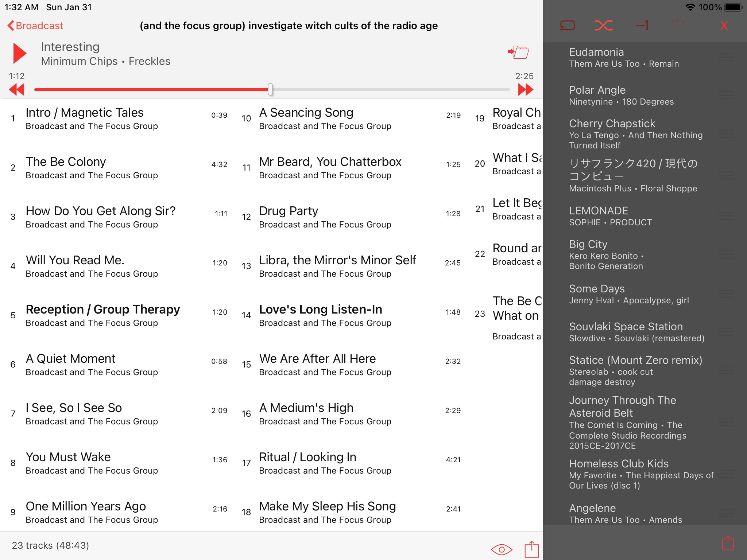The width and height of the screenshot is (747, 560).
Task: Tap the battery indicator in the status bar
Action: coord(734,7)
